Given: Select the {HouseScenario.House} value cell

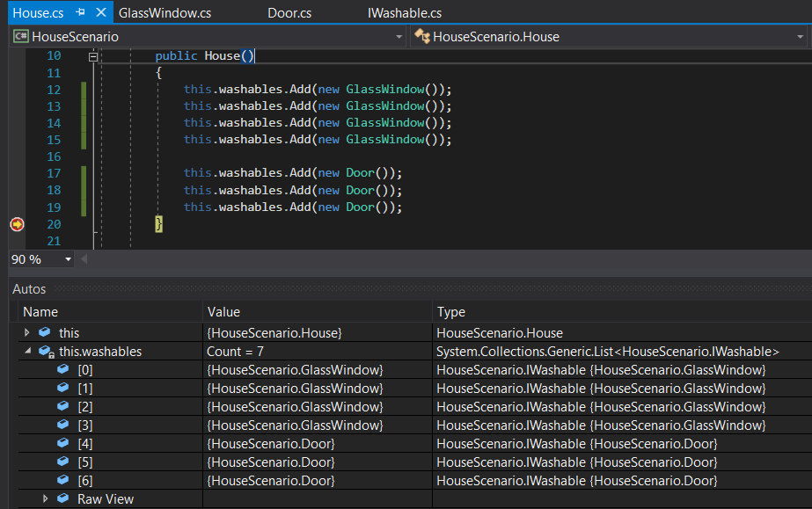Looking at the screenshot, I should (x=318, y=332).
